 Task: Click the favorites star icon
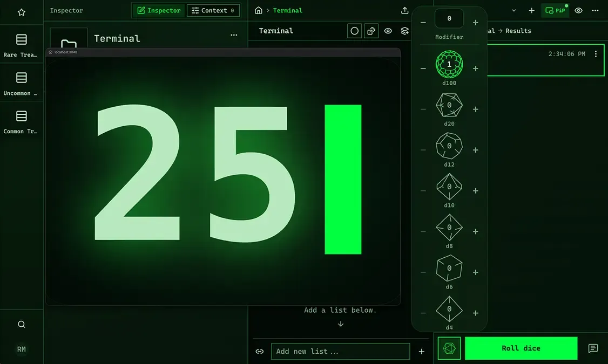click(x=21, y=12)
